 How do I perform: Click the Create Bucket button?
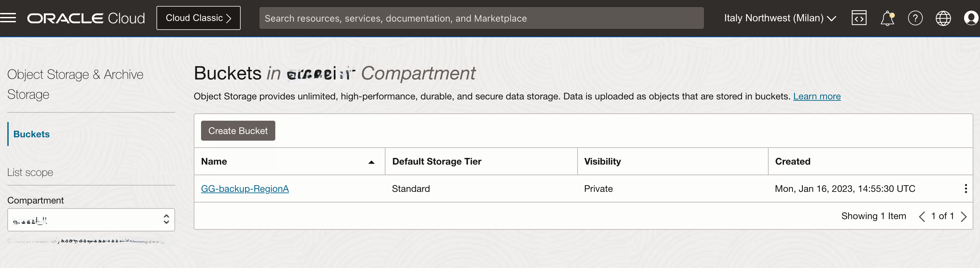(238, 131)
